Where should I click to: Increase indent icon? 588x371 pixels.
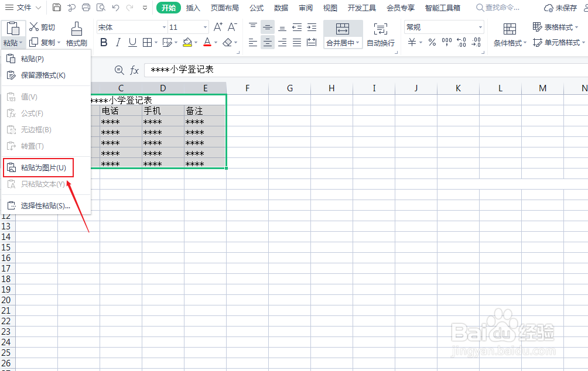point(312,27)
